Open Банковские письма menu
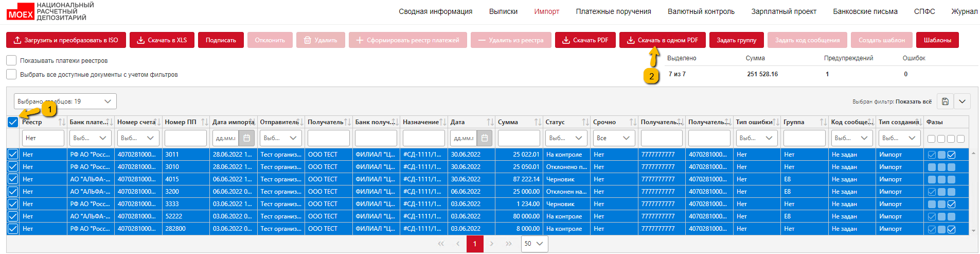 (x=865, y=11)
